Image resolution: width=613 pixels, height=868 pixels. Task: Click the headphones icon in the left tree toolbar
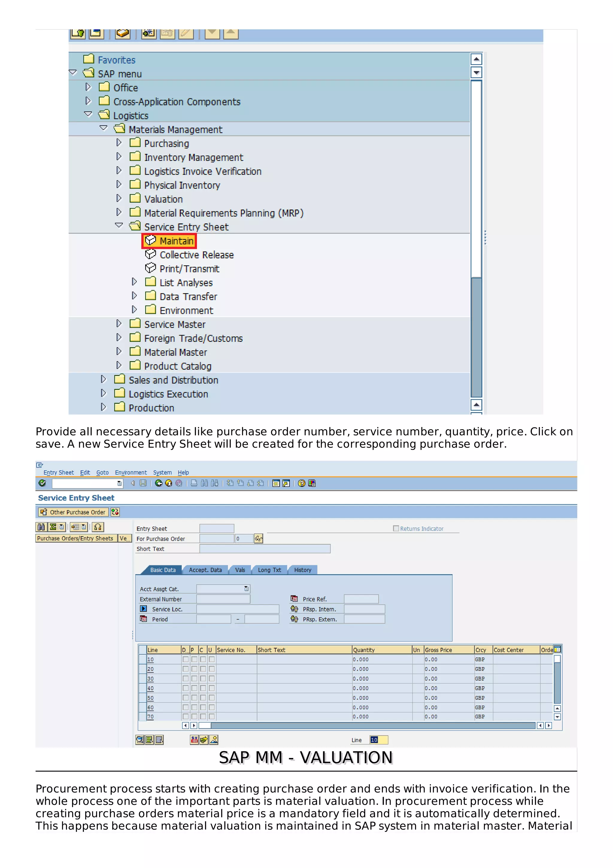point(98,527)
